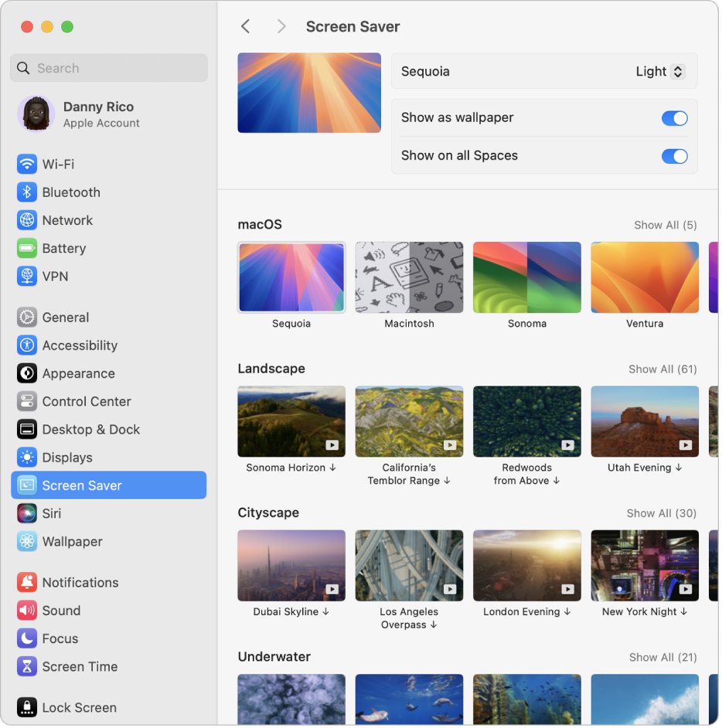Image resolution: width=722 pixels, height=728 pixels.
Task: Select the Dubai Skyline screen saver thumbnail
Action: [x=291, y=566]
